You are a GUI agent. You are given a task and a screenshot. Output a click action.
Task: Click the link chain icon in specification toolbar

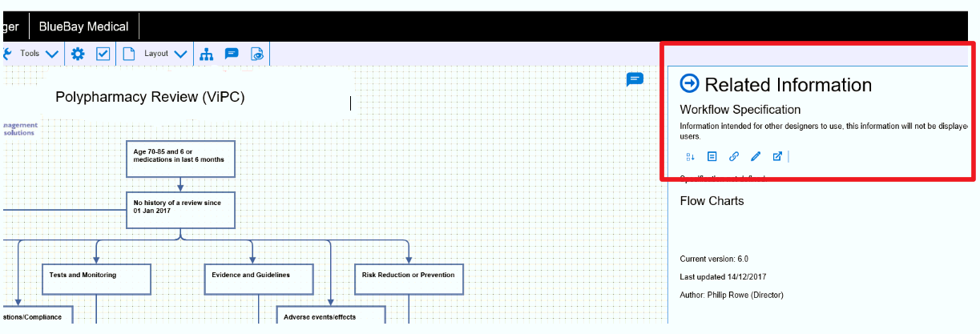pyautogui.click(x=734, y=157)
